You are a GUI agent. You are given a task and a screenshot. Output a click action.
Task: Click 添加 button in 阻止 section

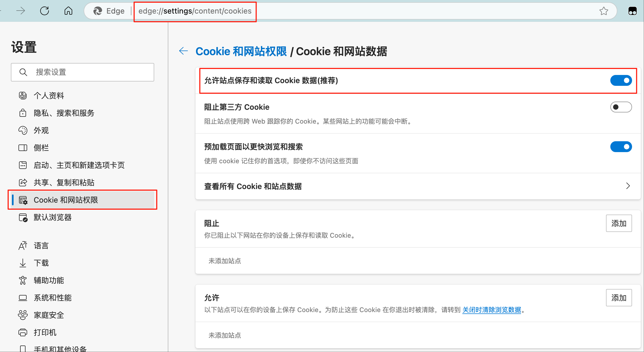pos(619,223)
